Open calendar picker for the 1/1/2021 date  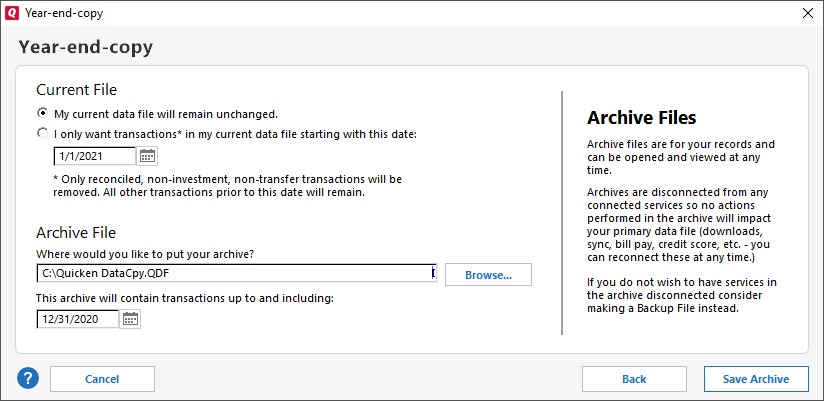148,156
